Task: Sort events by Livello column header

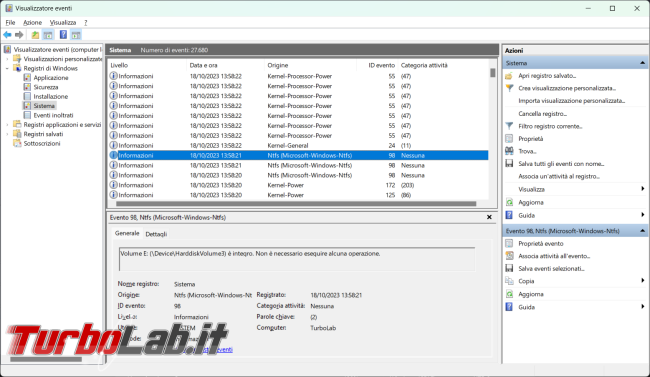Action: coord(147,65)
